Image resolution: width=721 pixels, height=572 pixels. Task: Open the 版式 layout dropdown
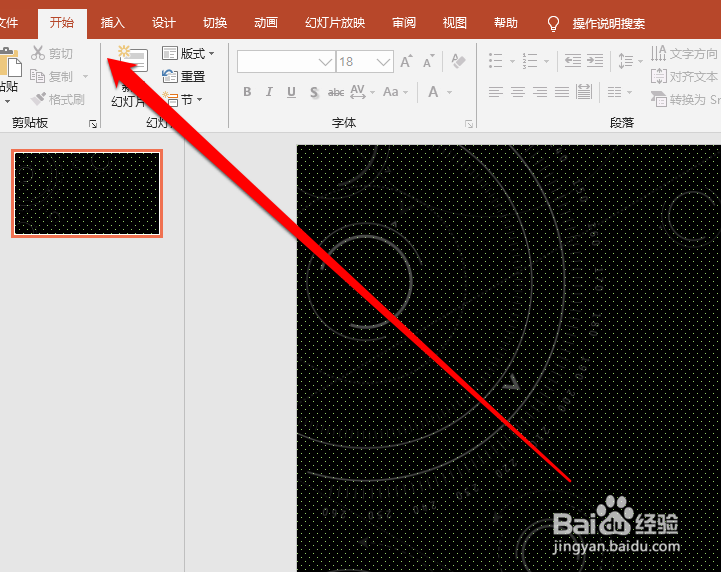(188, 53)
